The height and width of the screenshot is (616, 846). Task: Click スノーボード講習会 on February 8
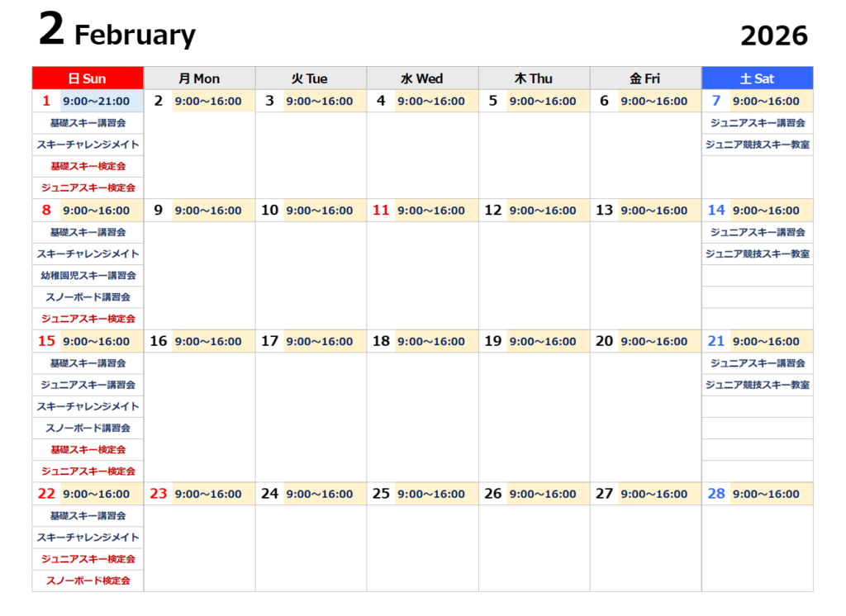(x=88, y=296)
